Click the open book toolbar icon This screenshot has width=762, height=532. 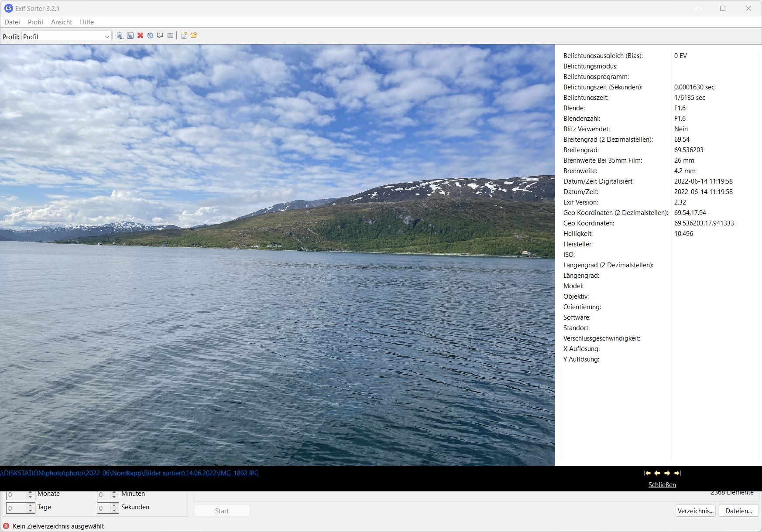tap(160, 36)
